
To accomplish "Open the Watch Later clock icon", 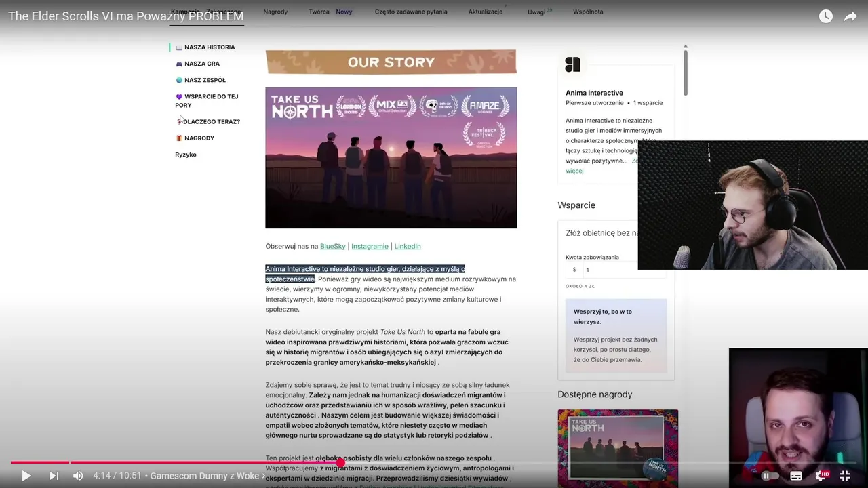I will 825,16.
